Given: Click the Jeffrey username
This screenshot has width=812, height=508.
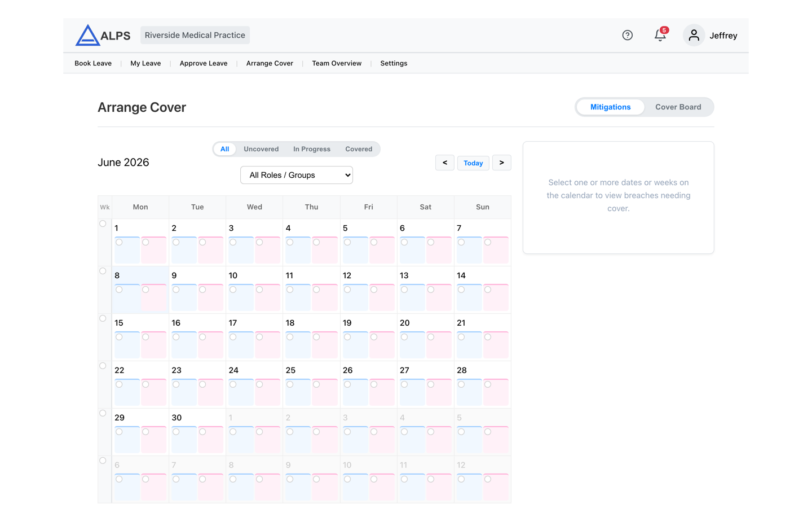Looking at the screenshot, I should [723, 36].
